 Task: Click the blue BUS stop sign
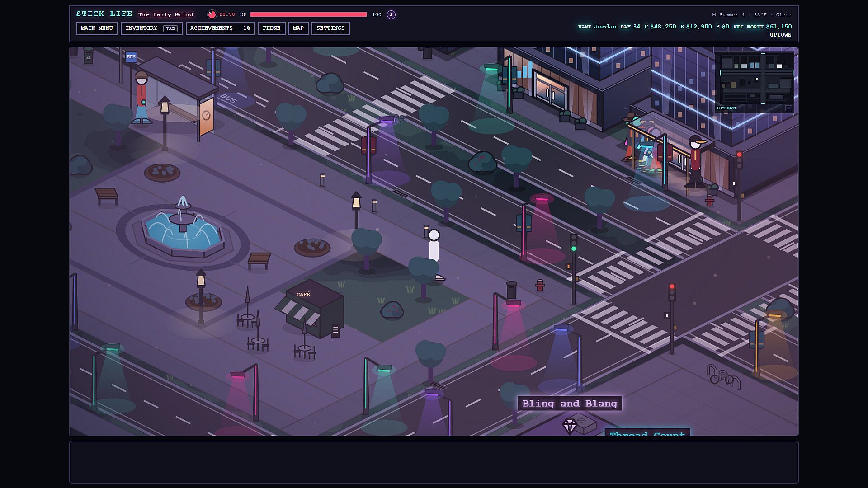click(131, 56)
